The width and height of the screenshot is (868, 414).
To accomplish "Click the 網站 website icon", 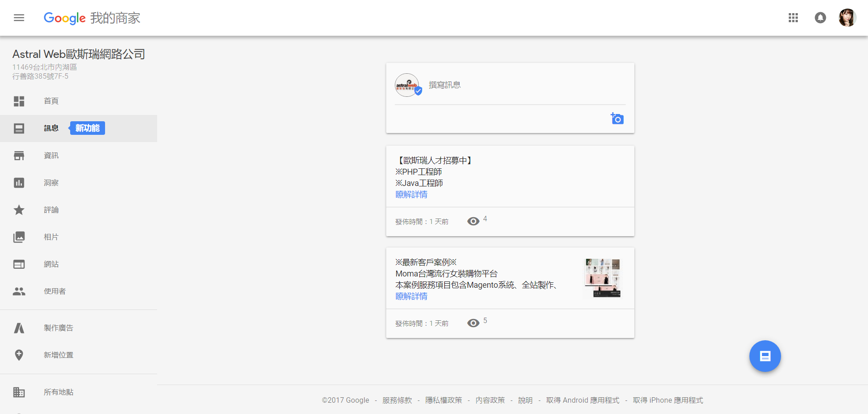I will [19, 264].
